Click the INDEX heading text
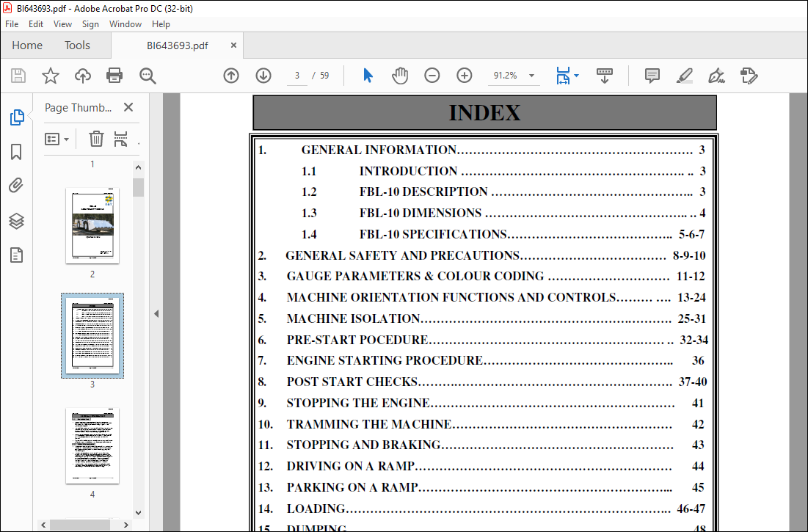 point(484,113)
